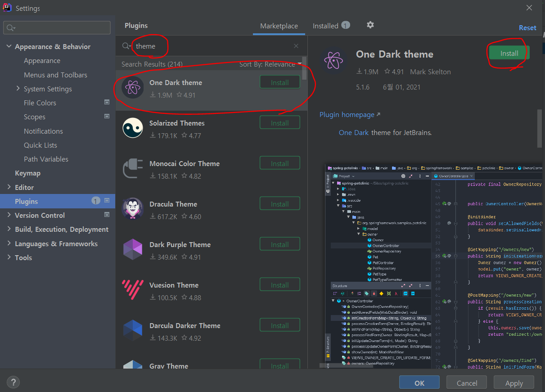Click the Cancel button
This screenshot has width=545, height=392.
tap(467, 383)
